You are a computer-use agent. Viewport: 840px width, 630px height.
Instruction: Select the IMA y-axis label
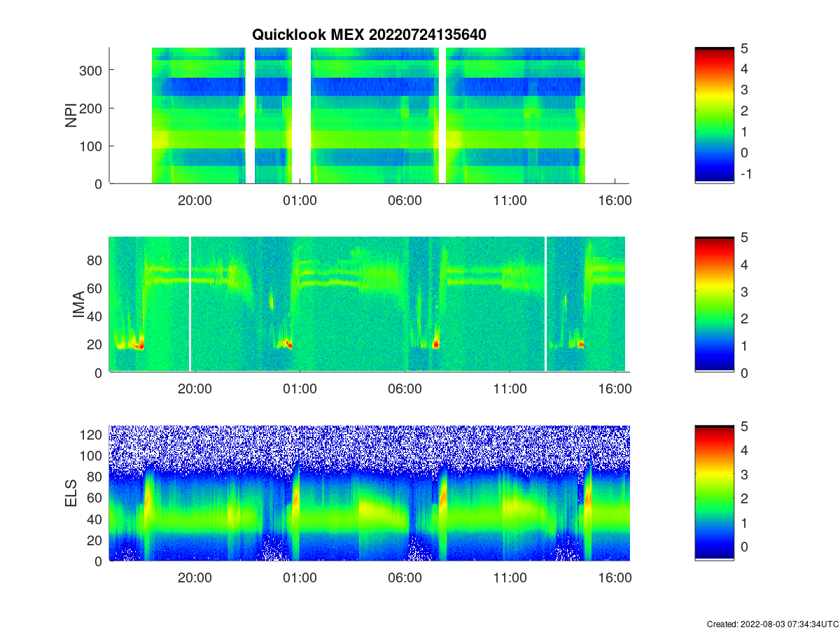78,304
